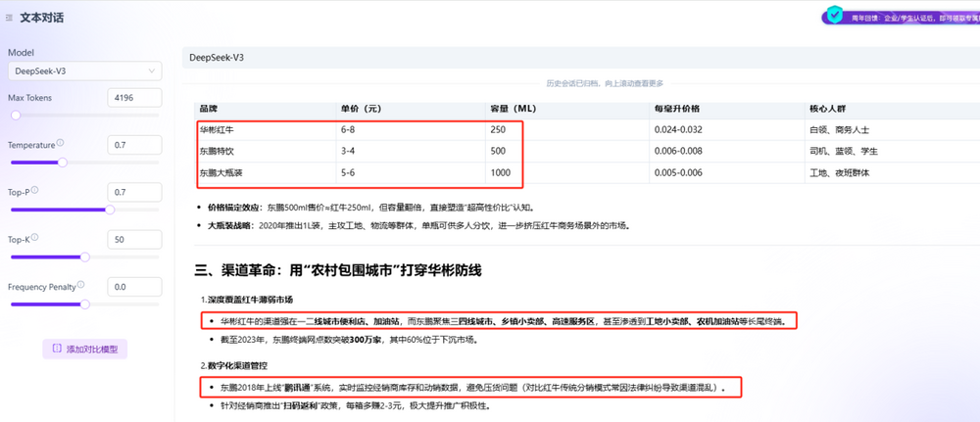Click the anniversary promotion banner text
Viewport: 980px width, 422px height.
(x=911, y=17)
